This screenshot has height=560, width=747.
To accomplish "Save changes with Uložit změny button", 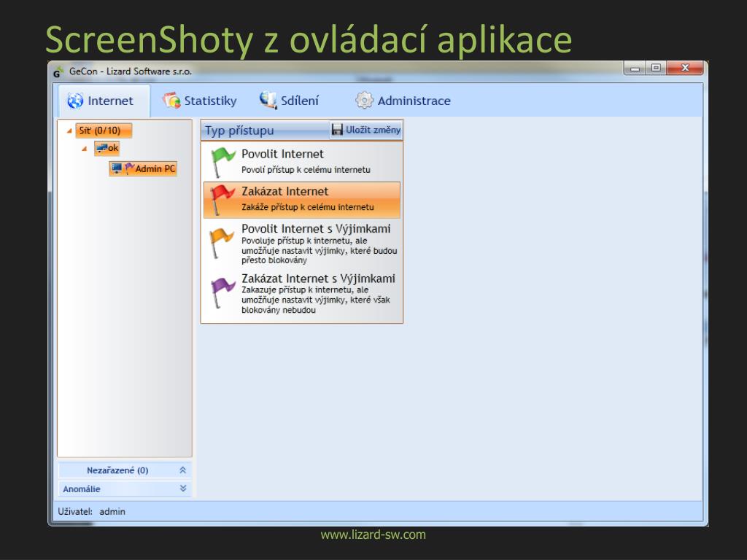I will pyautogui.click(x=366, y=130).
